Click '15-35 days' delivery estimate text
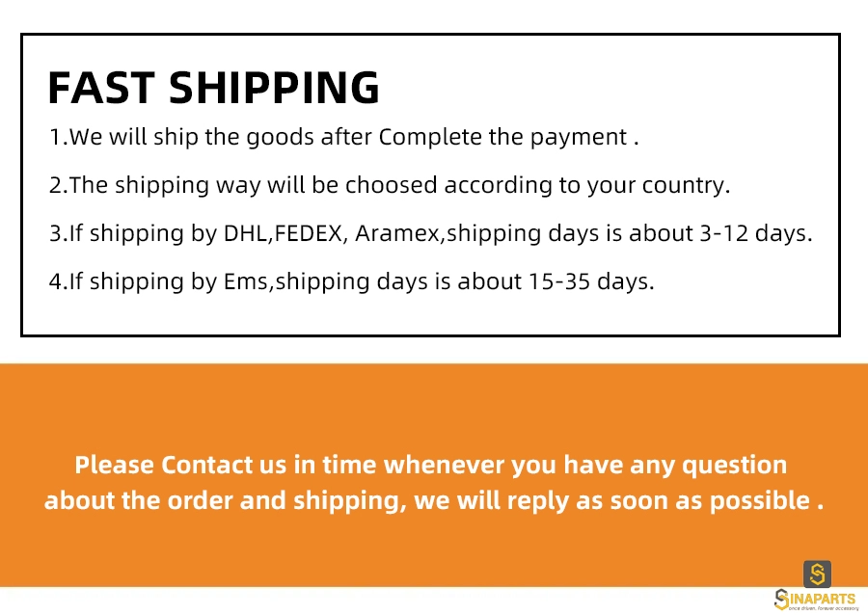 [591, 281]
